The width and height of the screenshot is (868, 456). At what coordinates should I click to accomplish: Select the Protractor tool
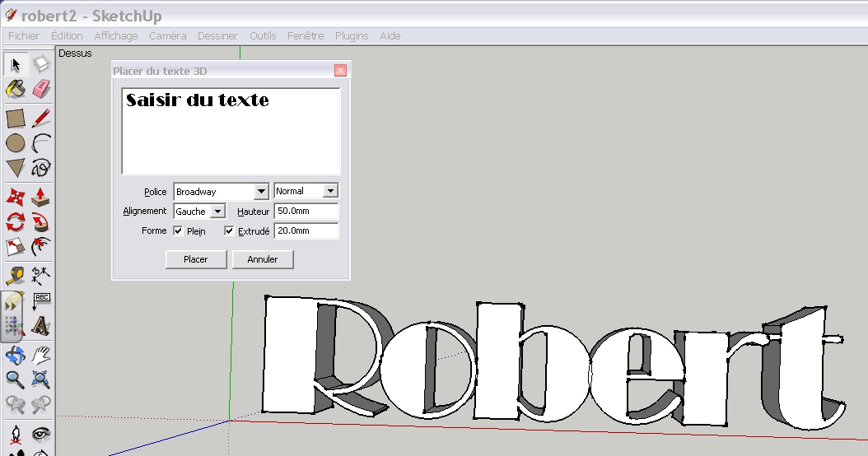tap(14, 301)
